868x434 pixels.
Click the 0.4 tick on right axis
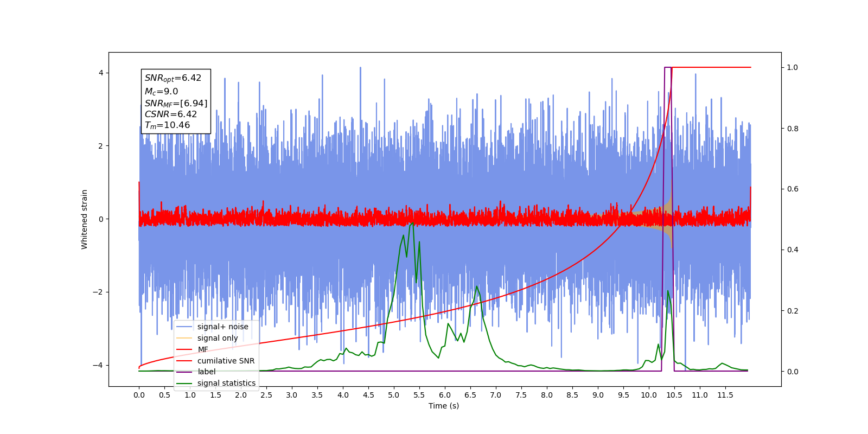click(793, 250)
